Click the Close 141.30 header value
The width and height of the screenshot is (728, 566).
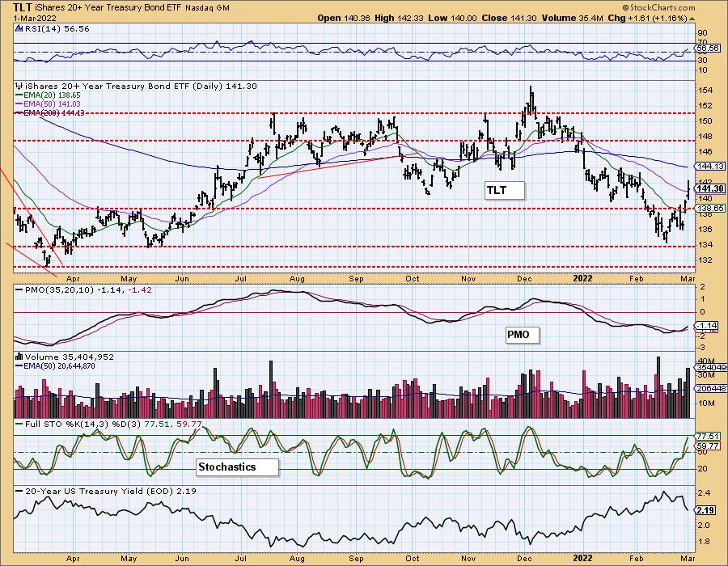[510, 18]
